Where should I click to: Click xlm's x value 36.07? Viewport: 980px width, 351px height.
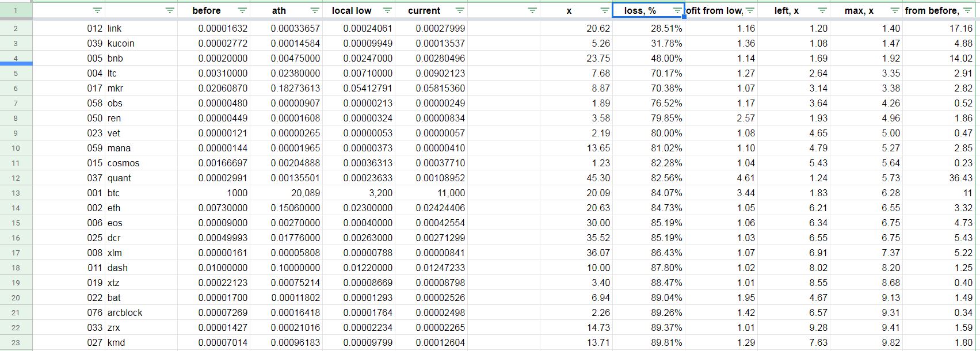point(576,253)
